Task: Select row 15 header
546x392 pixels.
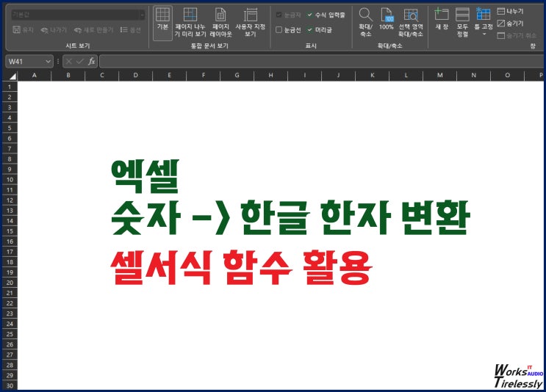Action: pos(10,231)
